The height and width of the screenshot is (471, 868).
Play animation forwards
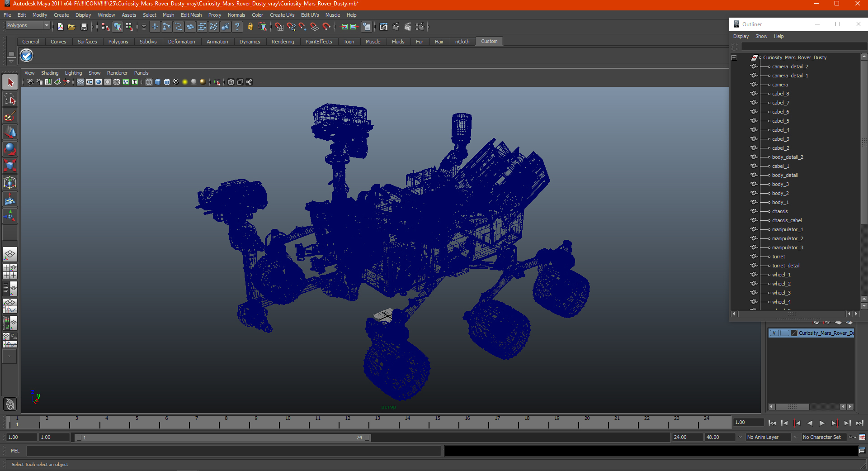click(822, 423)
